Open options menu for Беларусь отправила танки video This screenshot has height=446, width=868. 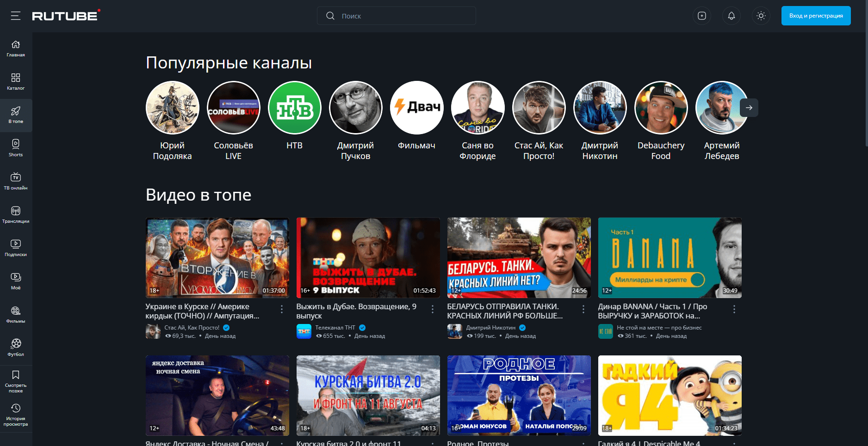583,309
